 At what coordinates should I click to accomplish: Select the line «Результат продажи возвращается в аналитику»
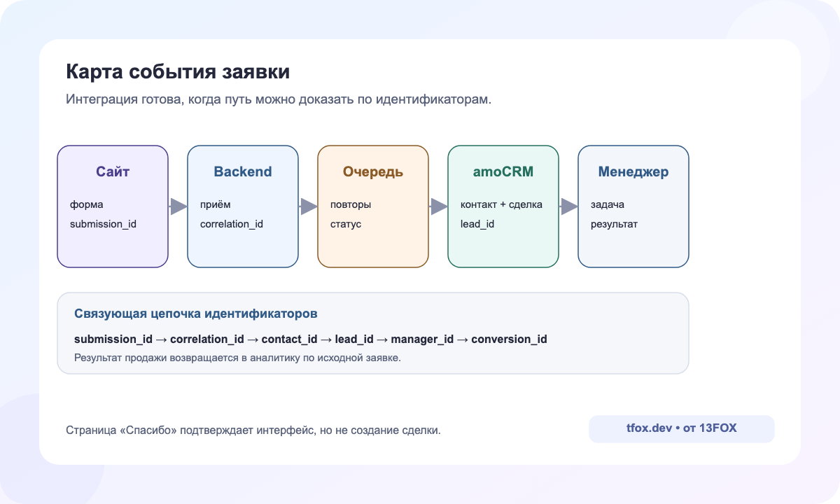point(237,358)
